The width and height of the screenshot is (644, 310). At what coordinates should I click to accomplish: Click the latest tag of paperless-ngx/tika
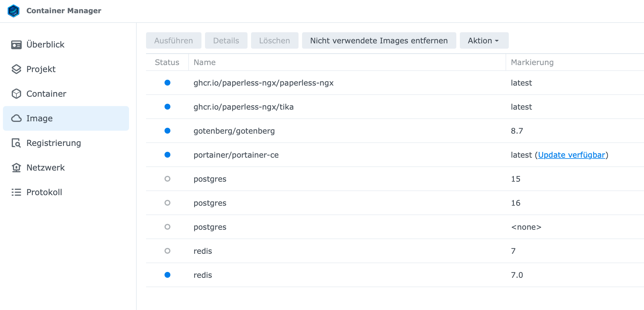pyautogui.click(x=521, y=107)
